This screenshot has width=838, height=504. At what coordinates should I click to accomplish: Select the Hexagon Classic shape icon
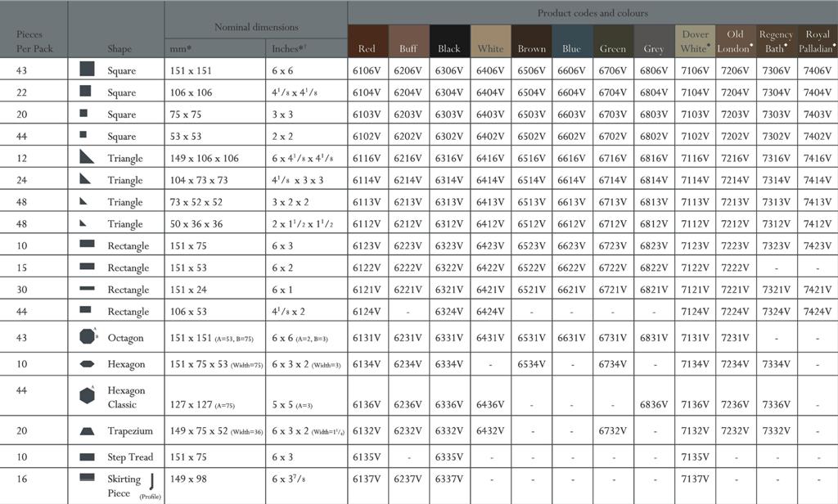click(x=87, y=396)
